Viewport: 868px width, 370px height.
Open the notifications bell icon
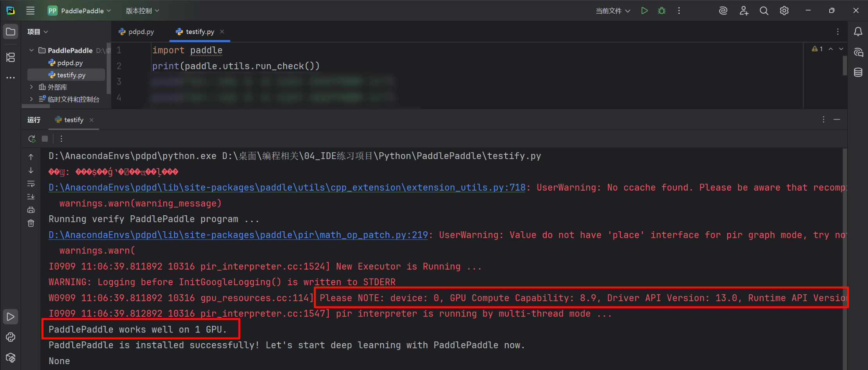click(858, 32)
